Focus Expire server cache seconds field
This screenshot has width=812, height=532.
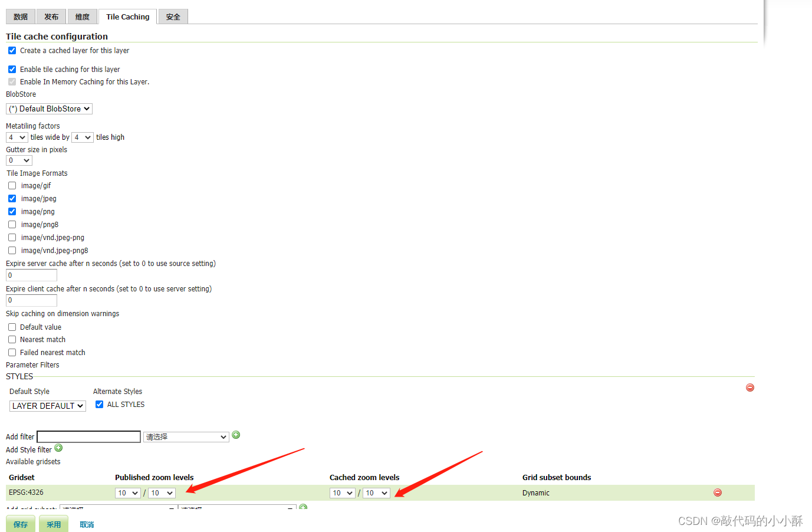point(31,275)
